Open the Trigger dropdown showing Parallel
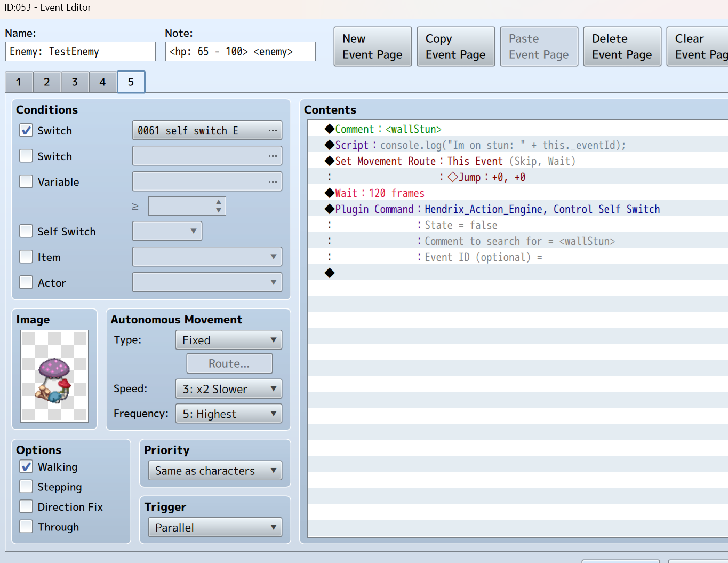 [215, 527]
